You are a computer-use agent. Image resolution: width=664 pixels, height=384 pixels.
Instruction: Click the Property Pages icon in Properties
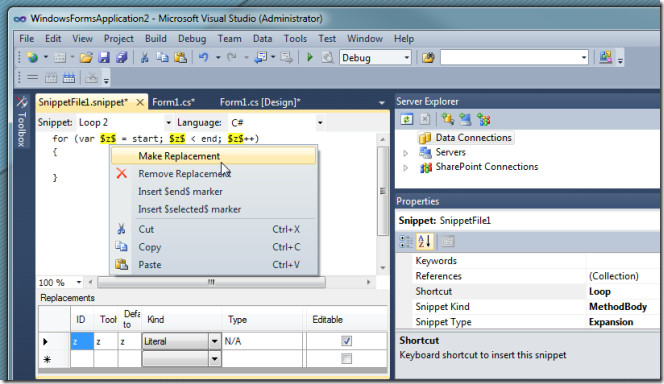[x=448, y=242]
